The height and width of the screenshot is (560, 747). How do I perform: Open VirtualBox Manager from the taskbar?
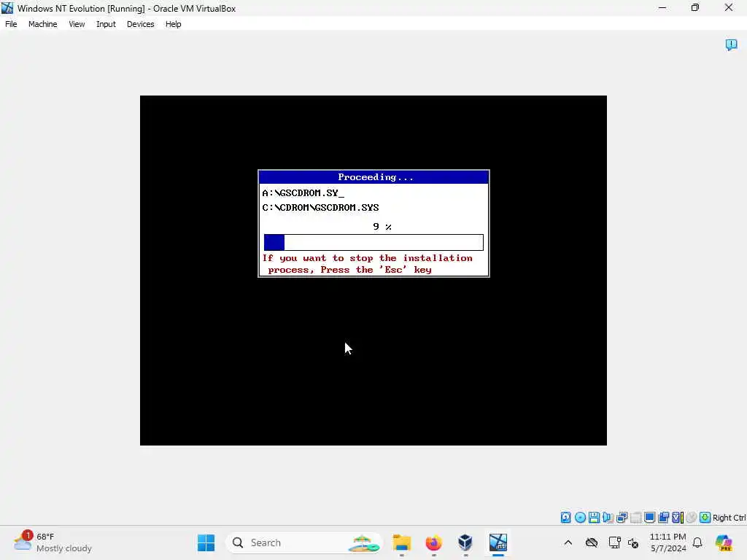(x=465, y=542)
